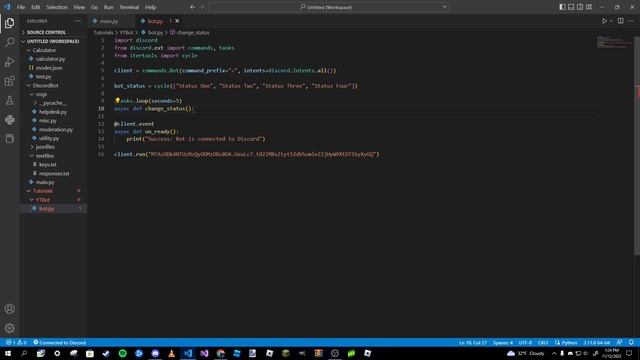Open the Python extension view
Image resolution: width=640 pixels, height=360 pixels.
tap(9, 120)
